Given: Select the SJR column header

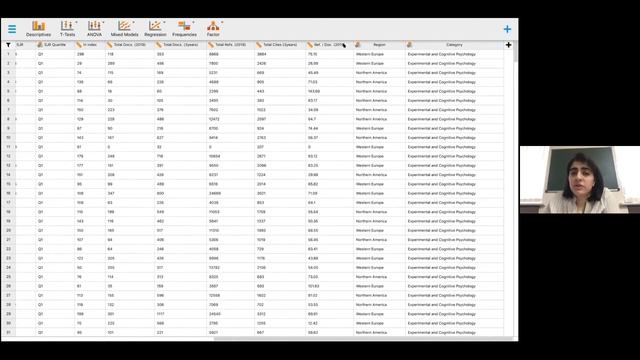Looking at the screenshot, I should [x=25, y=45].
